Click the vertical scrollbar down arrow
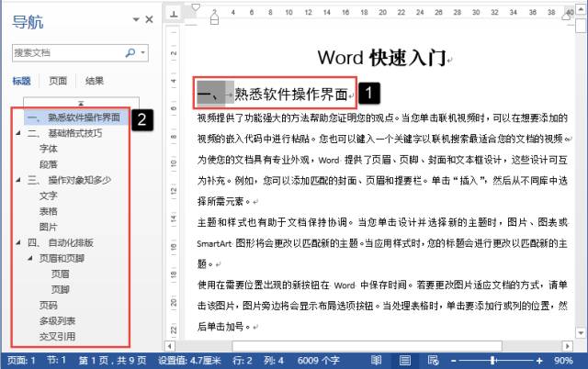Viewport: 588px width, 369px height. tap(581, 332)
